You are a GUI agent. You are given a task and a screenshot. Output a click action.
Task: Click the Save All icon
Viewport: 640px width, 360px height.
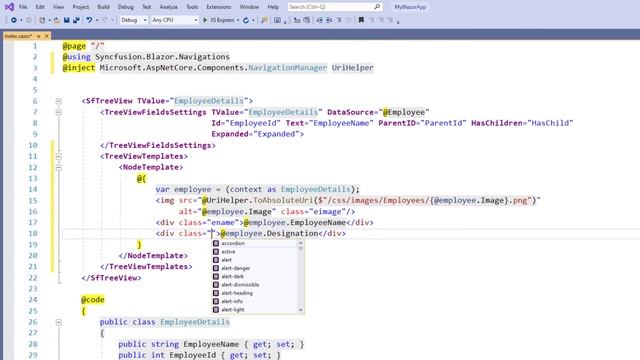click(x=76, y=20)
